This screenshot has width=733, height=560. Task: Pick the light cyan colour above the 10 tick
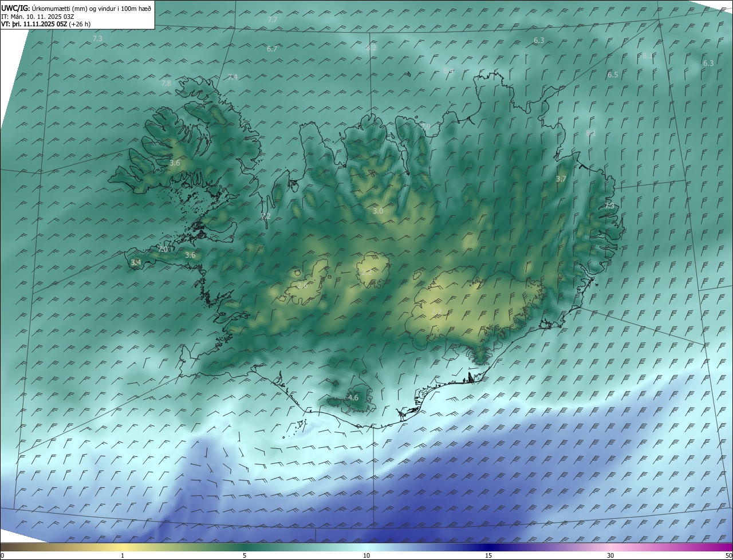tap(366, 547)
